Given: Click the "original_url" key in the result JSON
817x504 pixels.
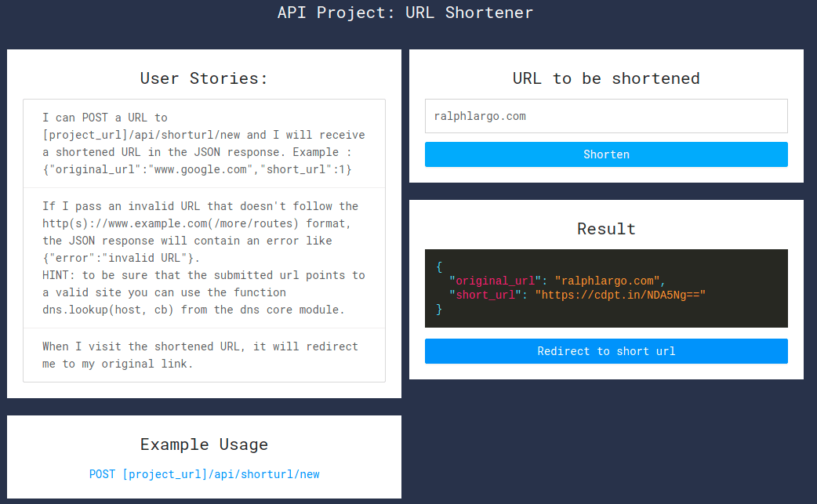Looking at the screenshot, I should pyautogui.click(x=495, y=281).
